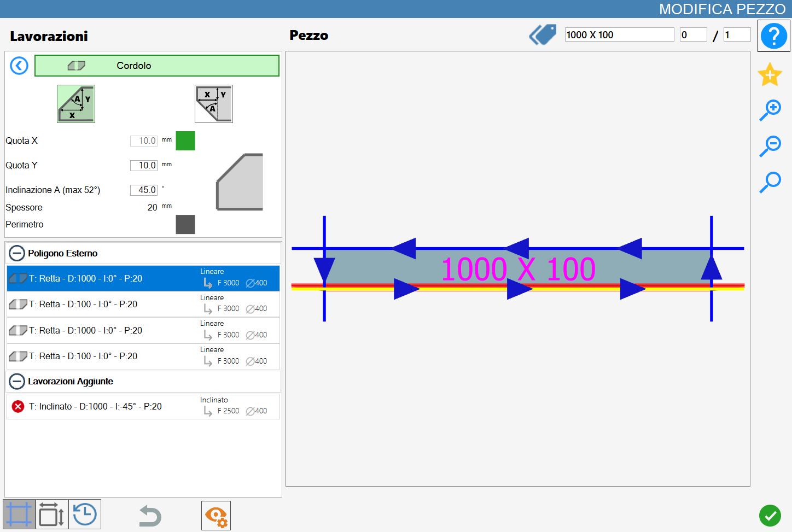Click the Spessore value 20

(152, 207)
